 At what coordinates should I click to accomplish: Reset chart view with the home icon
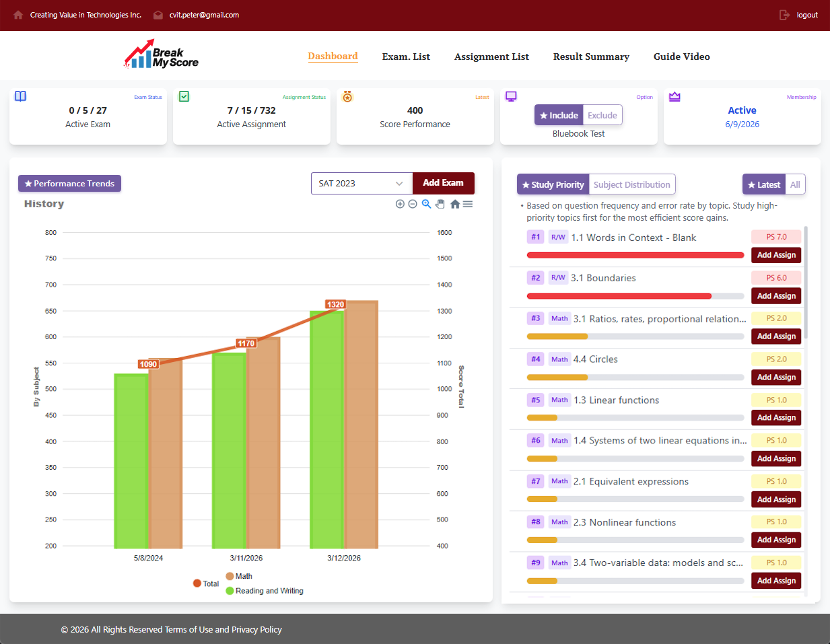pyautogui.click(x=454, y=203)
